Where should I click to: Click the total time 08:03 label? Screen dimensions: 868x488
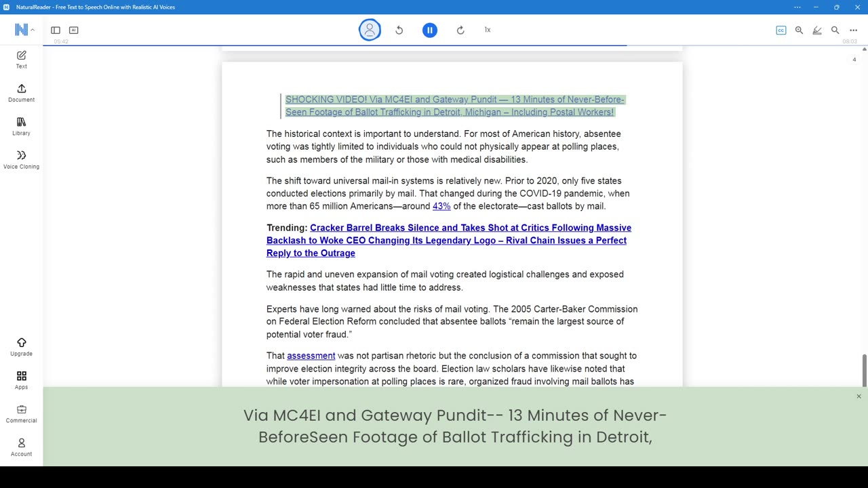pos(850,41)
